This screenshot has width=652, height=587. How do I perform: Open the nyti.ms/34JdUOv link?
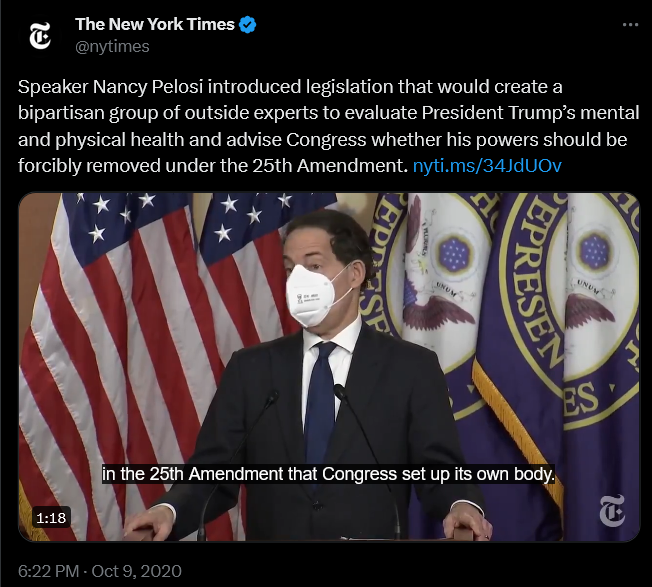pyautogui.click(x=487, y=166)
